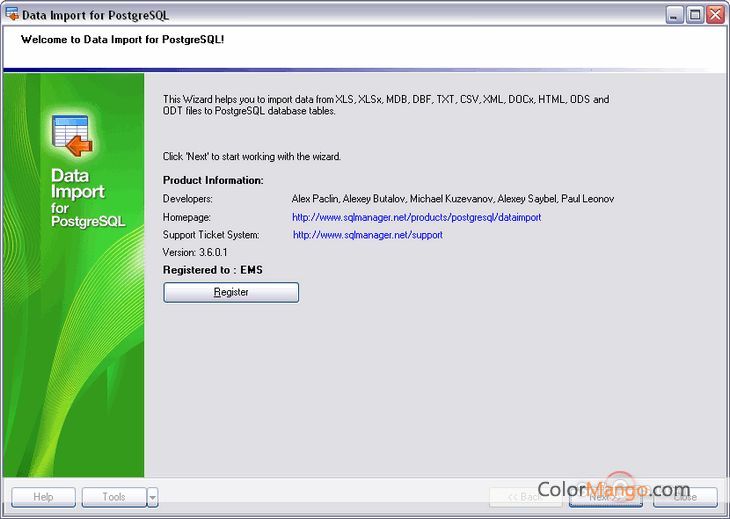Click the developers names list text
The height and width of the screenshot is (519, 730).
coord(453,199)
